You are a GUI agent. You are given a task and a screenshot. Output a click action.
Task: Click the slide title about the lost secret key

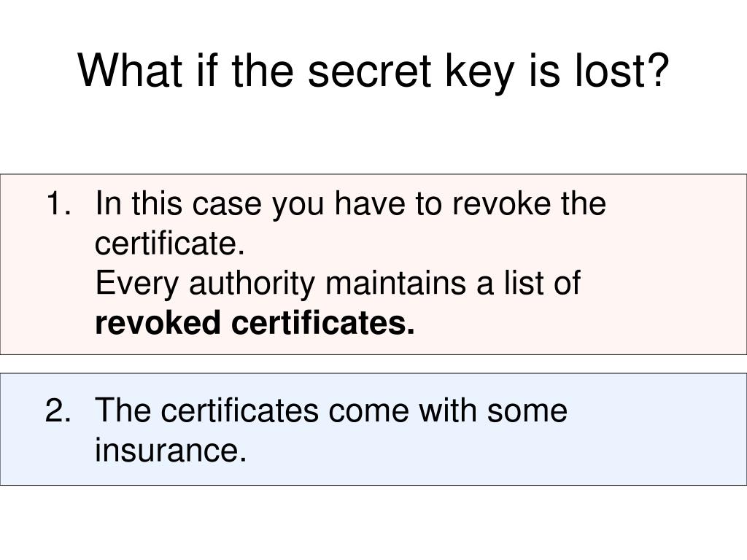pos(373,71)
